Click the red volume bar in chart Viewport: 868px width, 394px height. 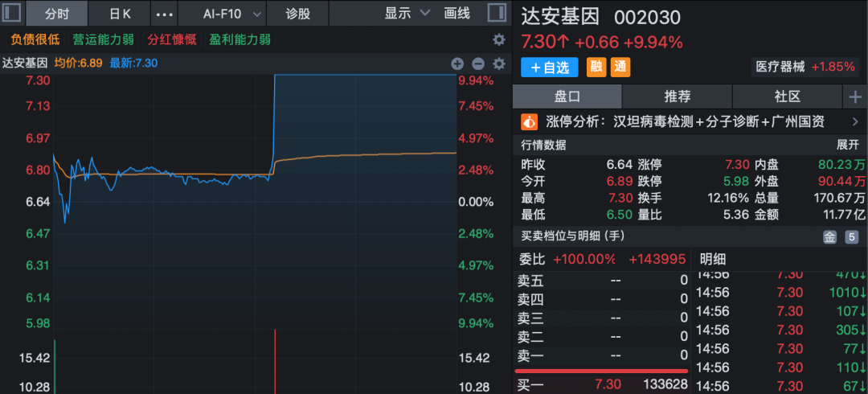coord(275,362)
